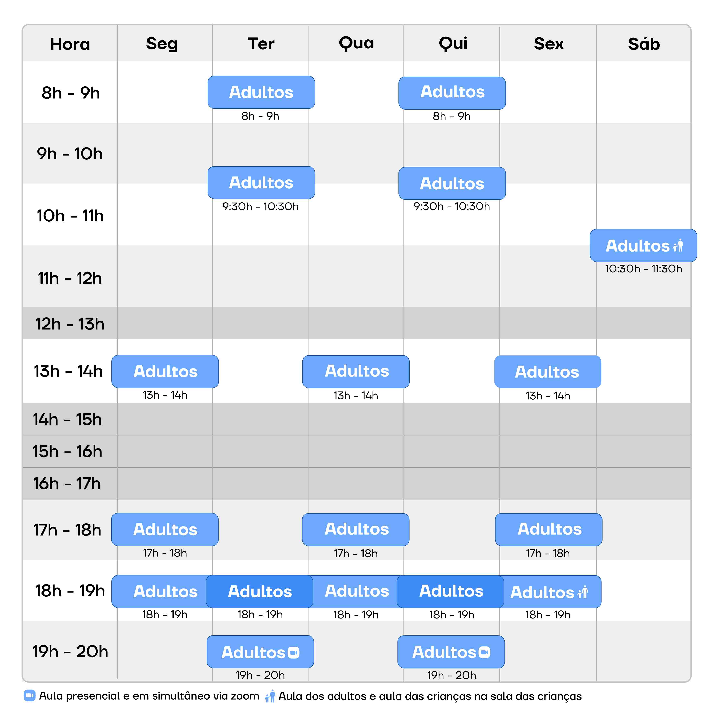Click the Sáb column header
The height and width of the screenshot is (728, 715).
tap(644, 44)
